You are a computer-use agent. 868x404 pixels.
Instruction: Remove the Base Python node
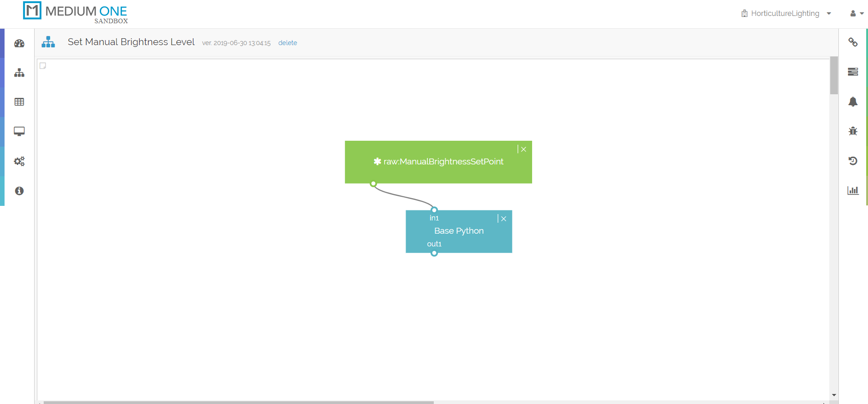(503, 219)
